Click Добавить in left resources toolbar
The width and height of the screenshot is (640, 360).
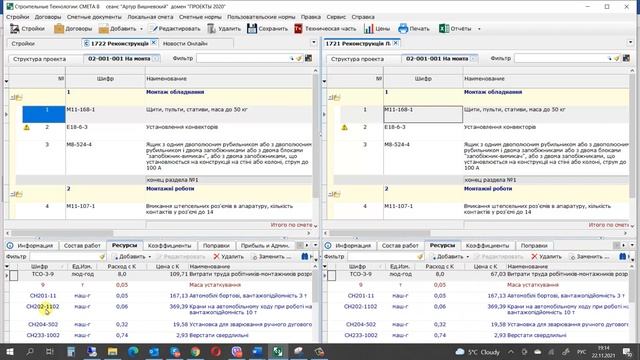[129, 257]
